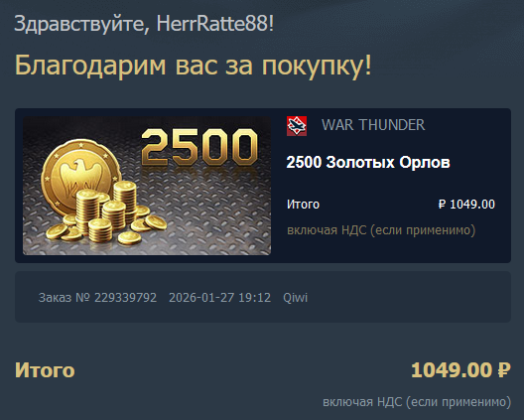The image size is (524, 420).
Task: Select the '2500 Золотых Орлов' item title
Action: click(368, 163)
